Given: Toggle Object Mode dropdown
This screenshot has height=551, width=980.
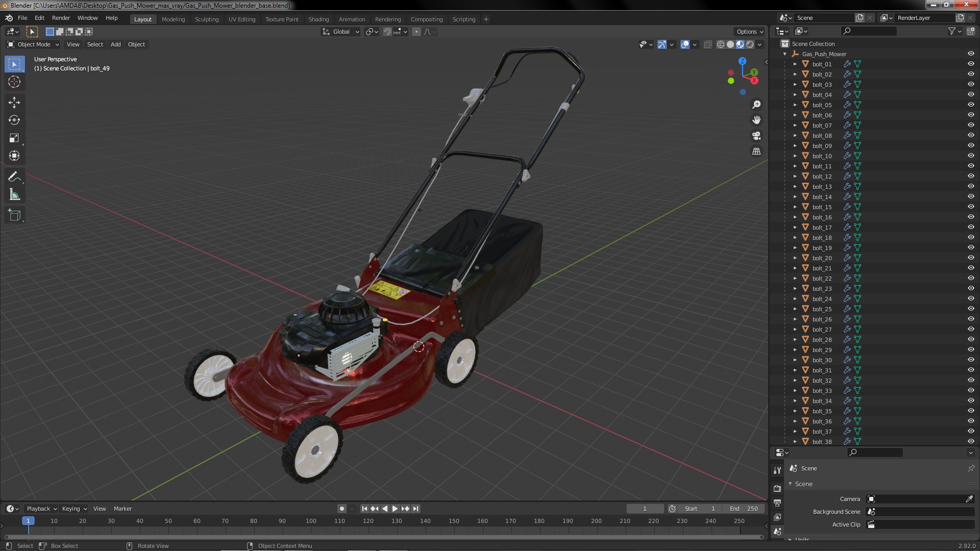Looking at the screenshot, I should (x=32, y=44).
